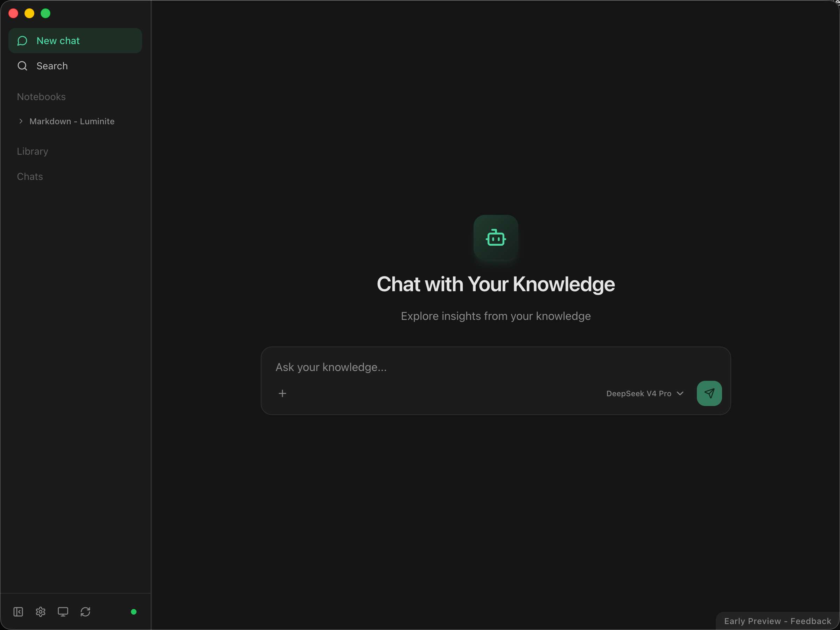The image size is (840, 630).
Task: Minimize the window with yellow button
Action: [29, 13]
